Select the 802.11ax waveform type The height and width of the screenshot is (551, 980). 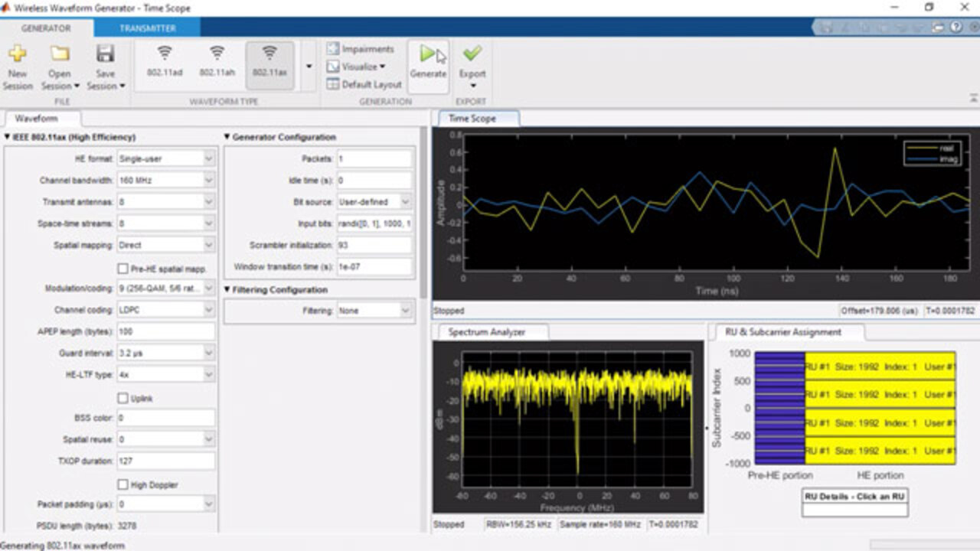click(269, 62)
